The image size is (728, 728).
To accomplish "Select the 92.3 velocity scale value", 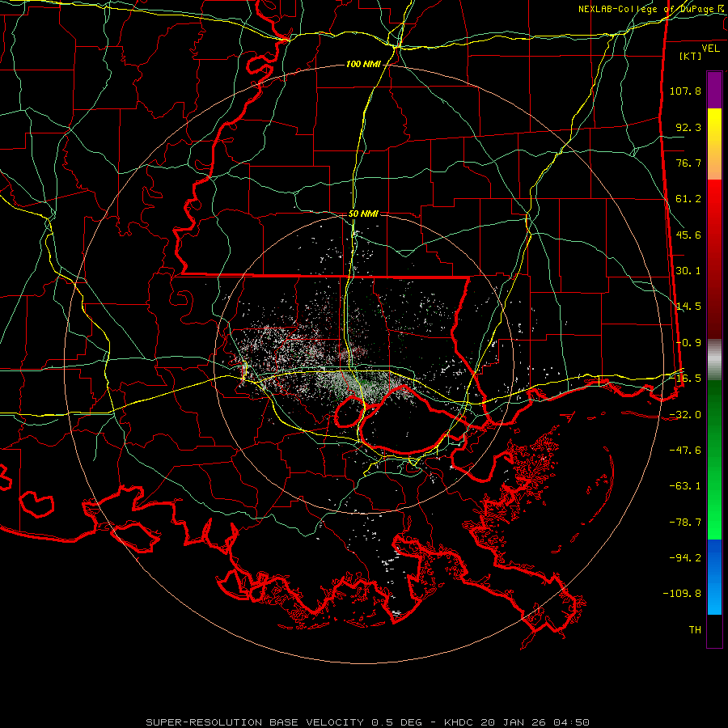I will point(688,127).
